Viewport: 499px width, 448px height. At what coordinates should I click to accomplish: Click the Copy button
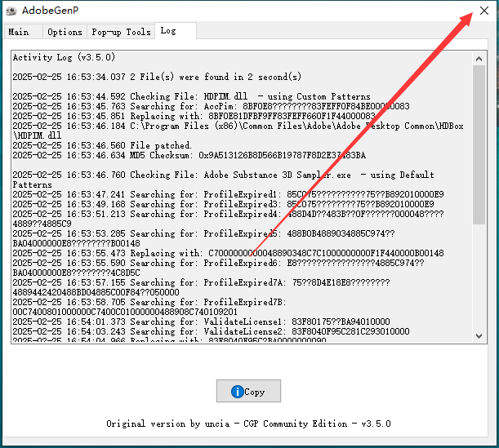point(248,391)
